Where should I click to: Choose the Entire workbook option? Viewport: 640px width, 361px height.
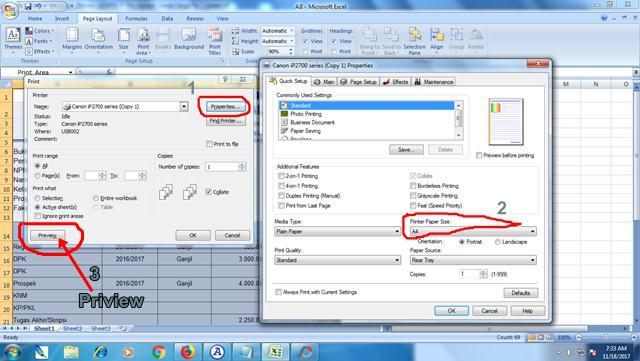click(x=96, y=198)
